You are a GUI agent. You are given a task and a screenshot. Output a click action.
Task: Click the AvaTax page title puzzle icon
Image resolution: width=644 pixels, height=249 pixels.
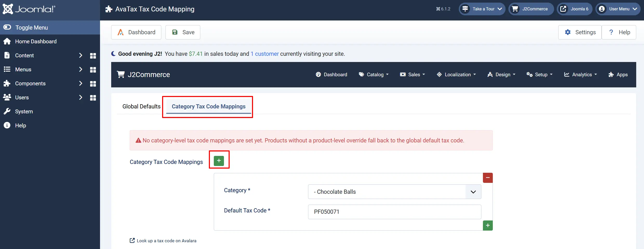tap(109, 9)
